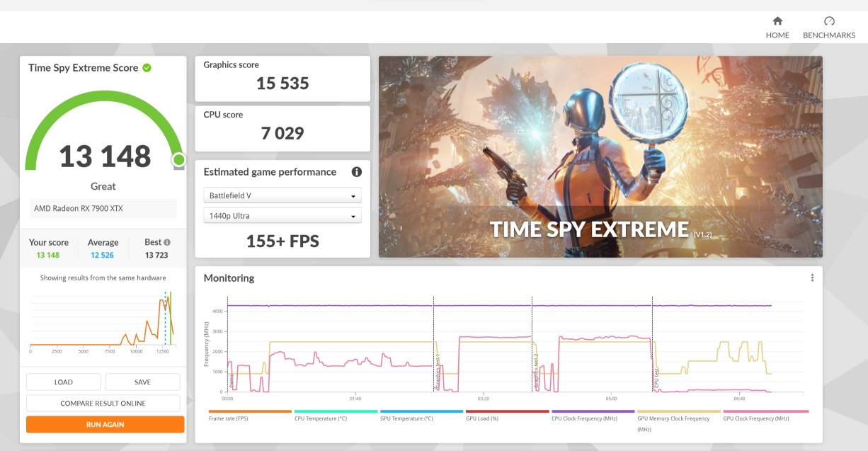Open the Benchmarks gauge icon

[829, 21]
